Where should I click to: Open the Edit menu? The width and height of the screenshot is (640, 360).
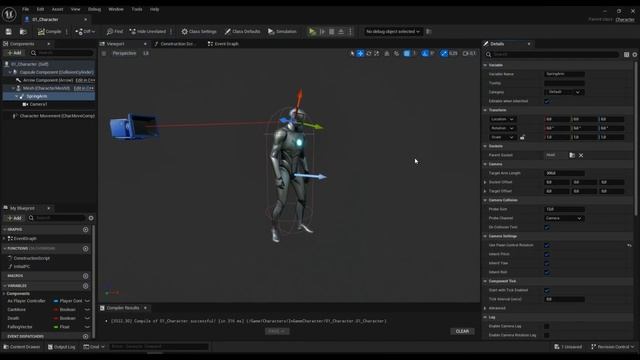(x=40, y=9)
